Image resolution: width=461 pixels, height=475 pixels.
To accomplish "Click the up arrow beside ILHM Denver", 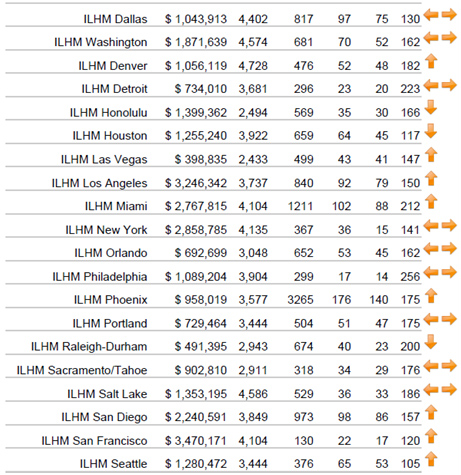I will tap(431, 62).
